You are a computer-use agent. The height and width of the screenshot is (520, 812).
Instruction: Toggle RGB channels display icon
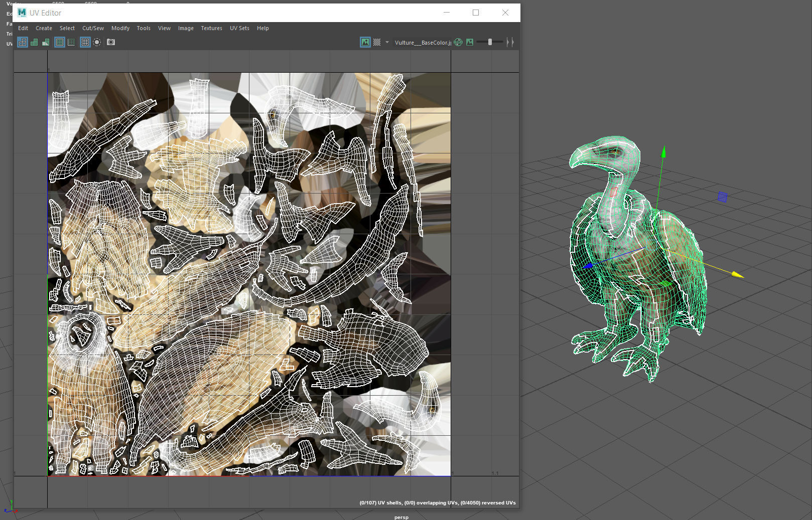click(458, 43)
